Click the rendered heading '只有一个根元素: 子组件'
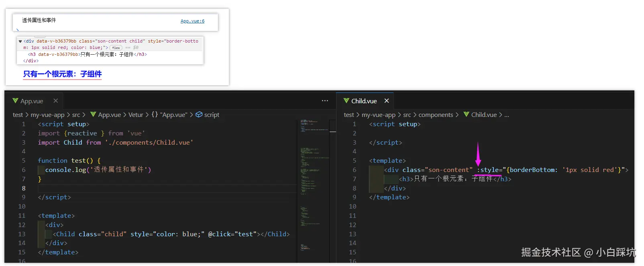644x266 pixels. coord(62,74)
